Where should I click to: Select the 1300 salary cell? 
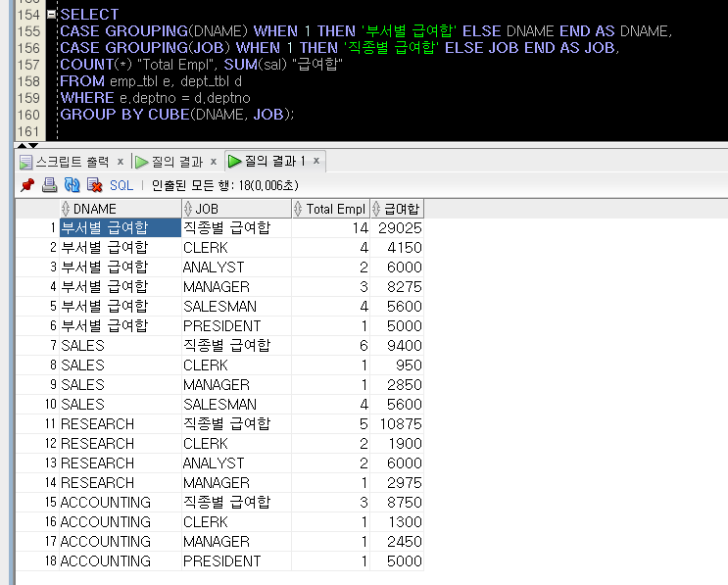398,522
